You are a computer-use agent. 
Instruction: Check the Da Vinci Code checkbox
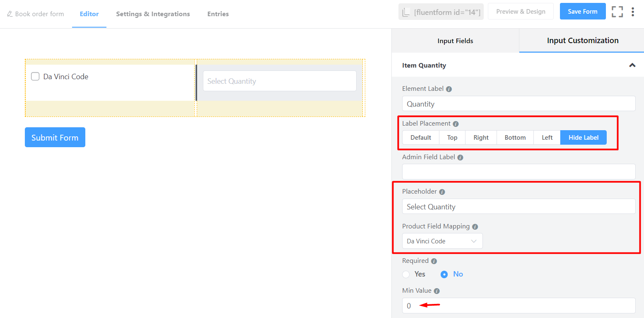[x=35, y=76]
